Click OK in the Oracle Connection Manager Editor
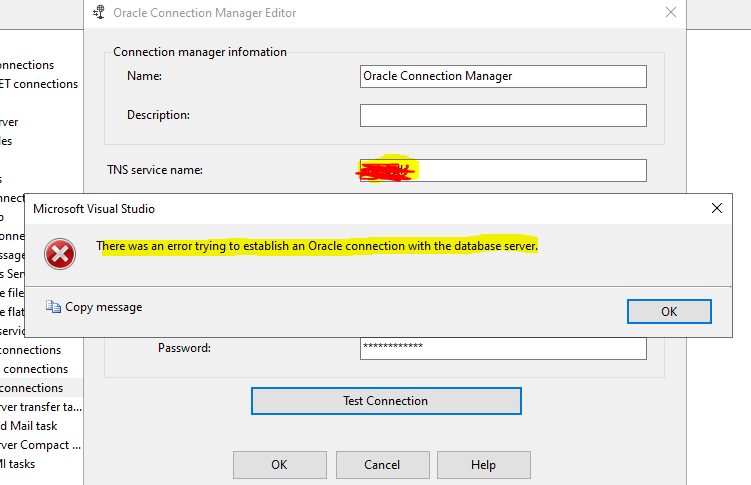Screen dimensions: 751x485 [280, 465]
